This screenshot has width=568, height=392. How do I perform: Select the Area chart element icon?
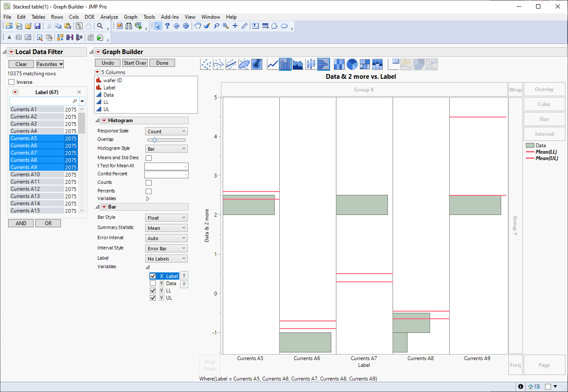[x=298, y=64]
